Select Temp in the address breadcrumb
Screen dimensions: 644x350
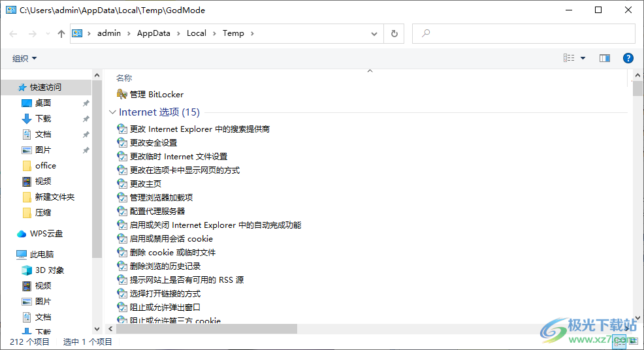233,33
